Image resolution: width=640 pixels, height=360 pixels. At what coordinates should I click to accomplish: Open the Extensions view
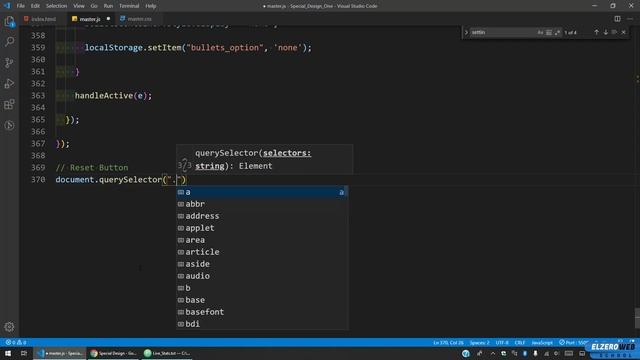tap(9, 104)
